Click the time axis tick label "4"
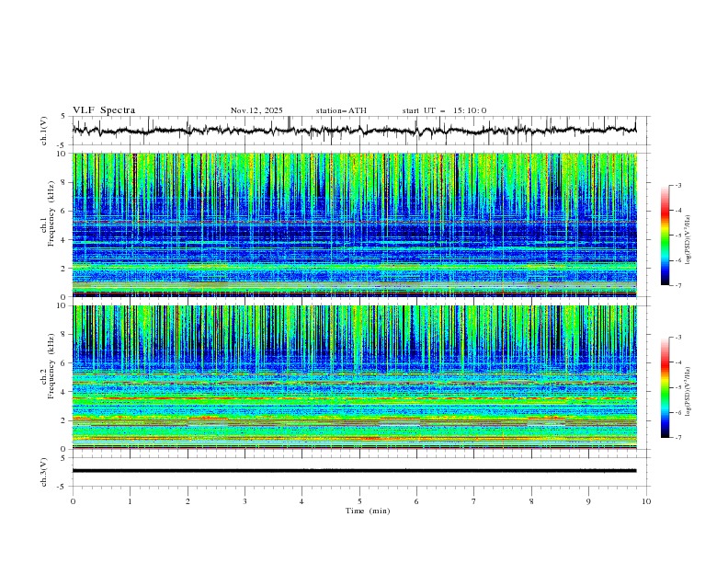This screenshot has width=728, height=563. point(301,501)
